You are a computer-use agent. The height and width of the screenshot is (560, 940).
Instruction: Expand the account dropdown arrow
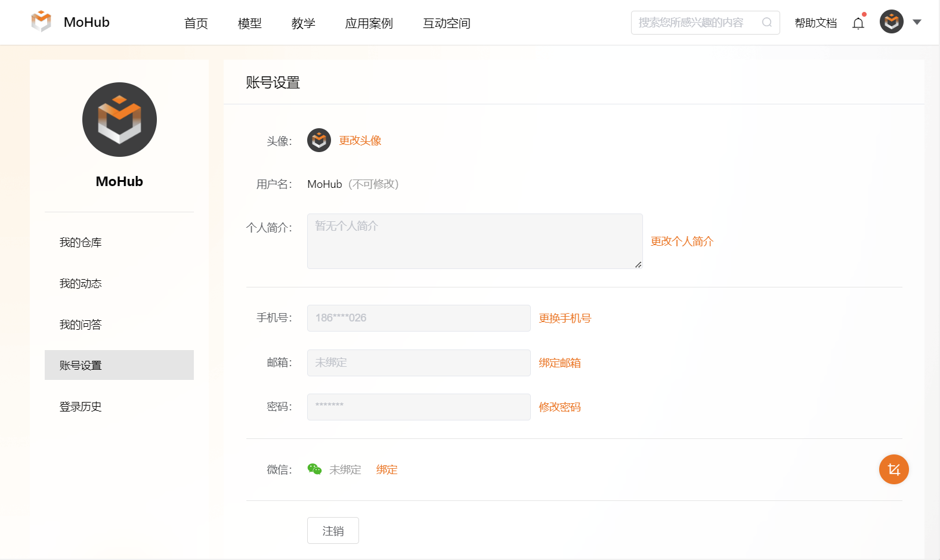pyautogui.click(x=917, y=22)
